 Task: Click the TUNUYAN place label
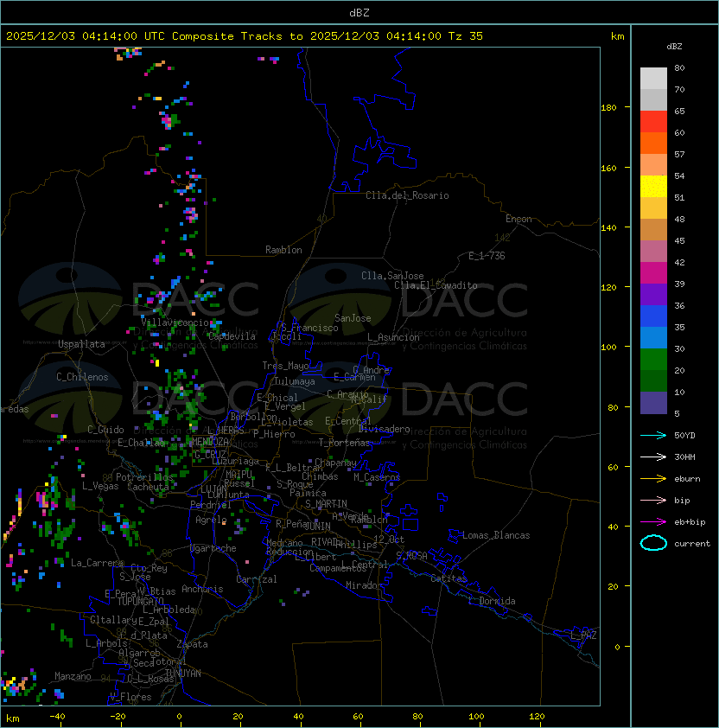(x=183, y=674)
